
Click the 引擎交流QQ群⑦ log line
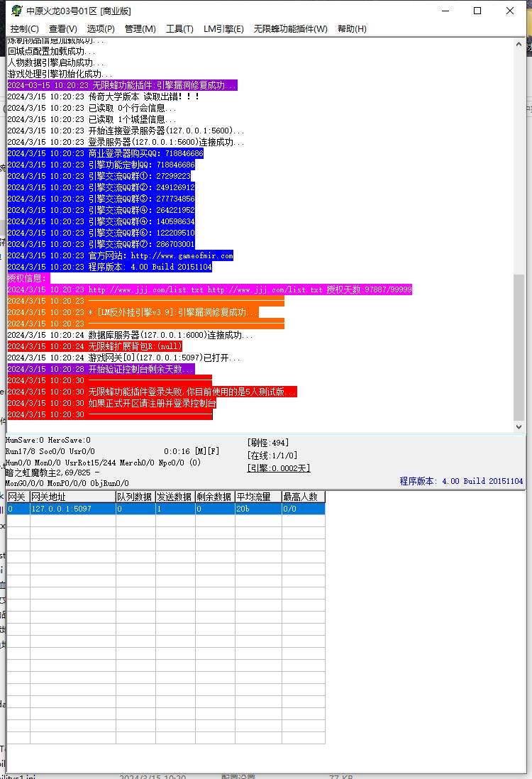pyautogui.click(x=101, y=244)
